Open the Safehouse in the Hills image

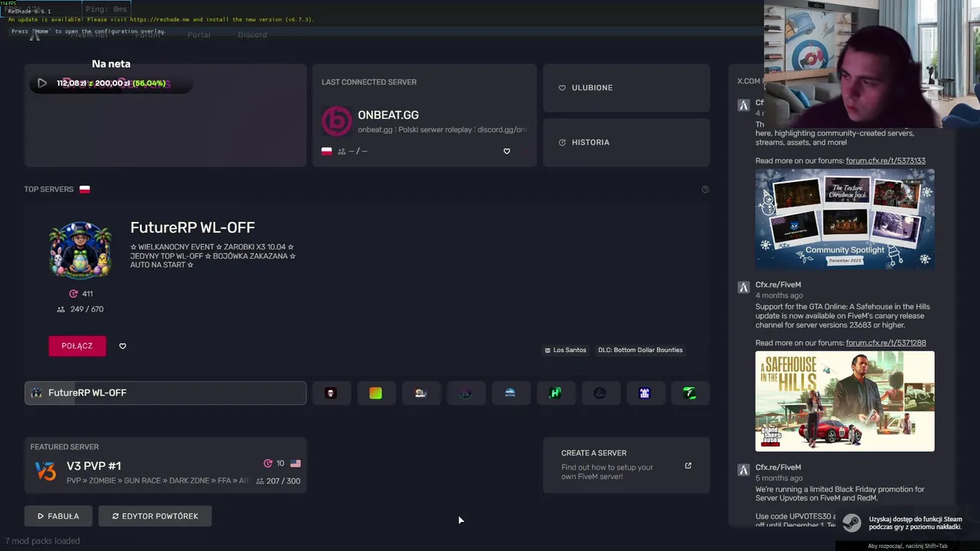tap(845, 401)
